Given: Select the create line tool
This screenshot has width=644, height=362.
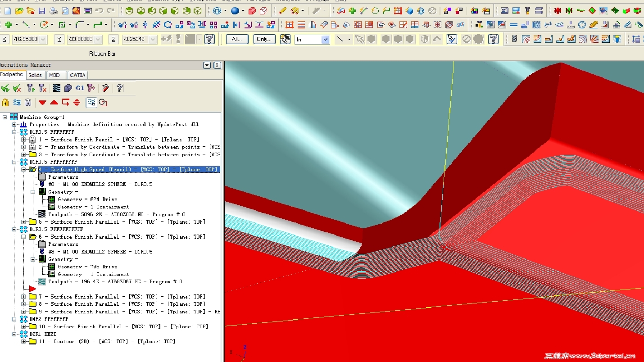Looking at the screenshot, I should coord(26,25).
